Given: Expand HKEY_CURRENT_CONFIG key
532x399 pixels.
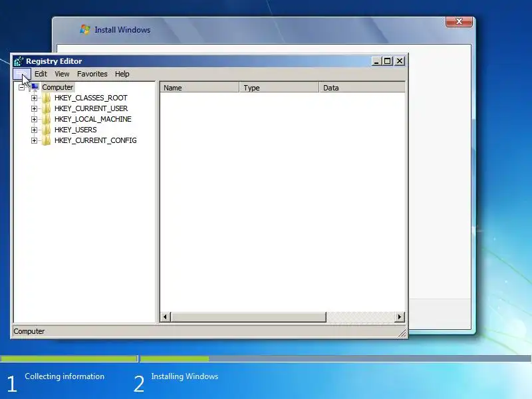Looking at the screenshot, I should 34,140.
